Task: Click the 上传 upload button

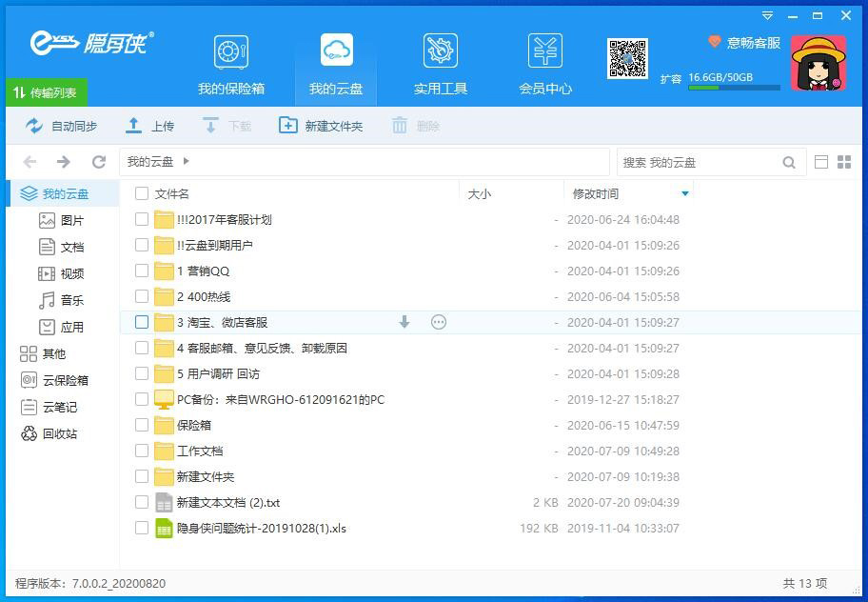Action: tap(149, 127)
